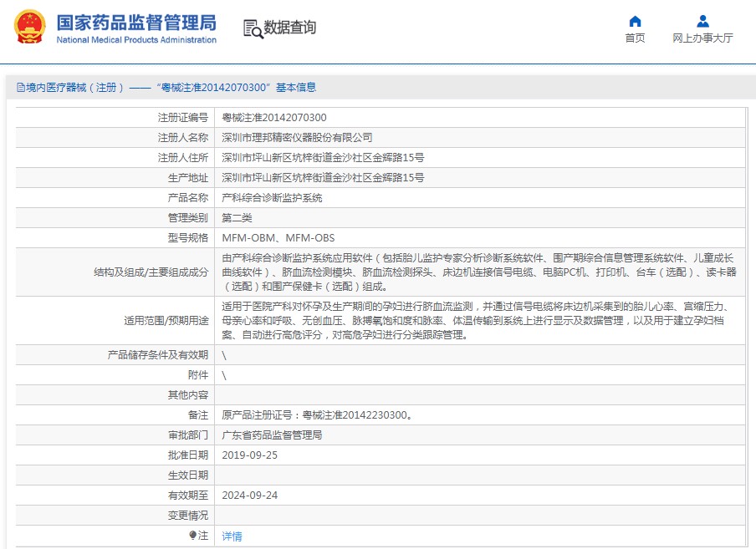Click approval date 2019-09-25
This screenshot has height=549, width=756.
250,455
